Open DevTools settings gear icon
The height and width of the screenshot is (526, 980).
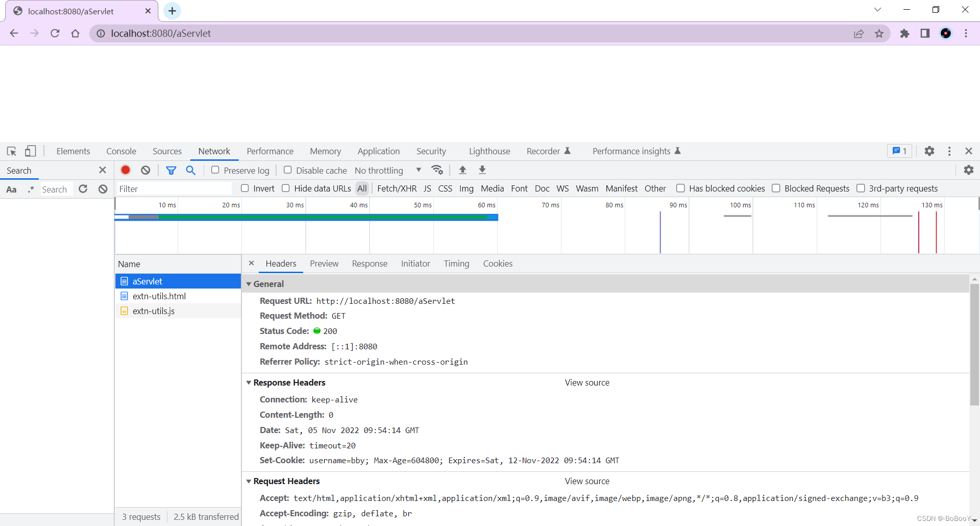pos(929,151)
